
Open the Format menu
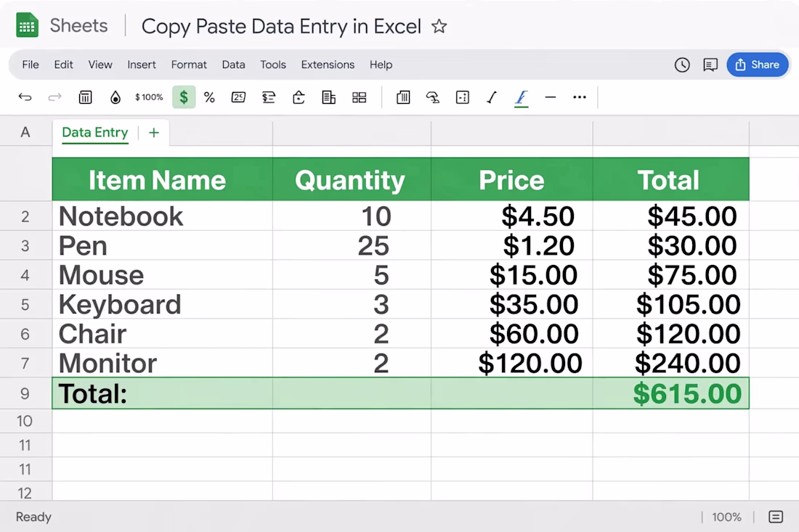click(189, 65)
